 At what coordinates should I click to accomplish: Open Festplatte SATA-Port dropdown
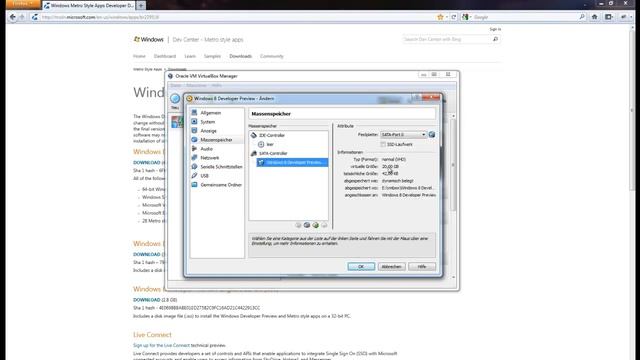(x=403, y=134)
